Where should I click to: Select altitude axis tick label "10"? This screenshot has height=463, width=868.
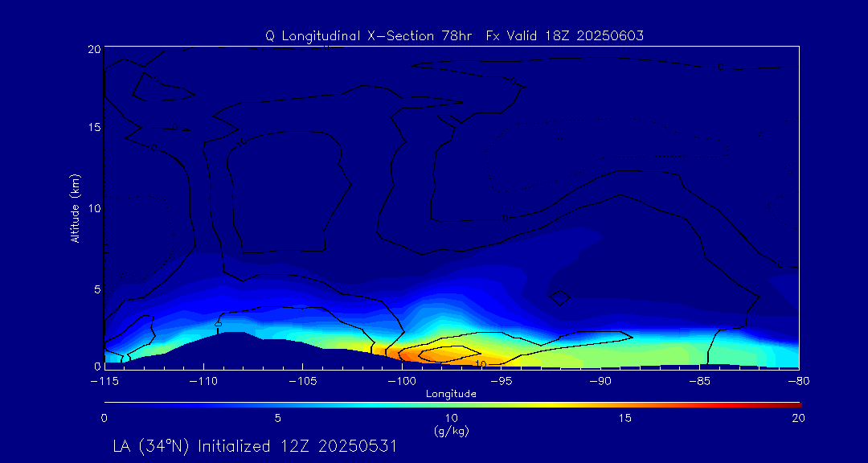94,208
